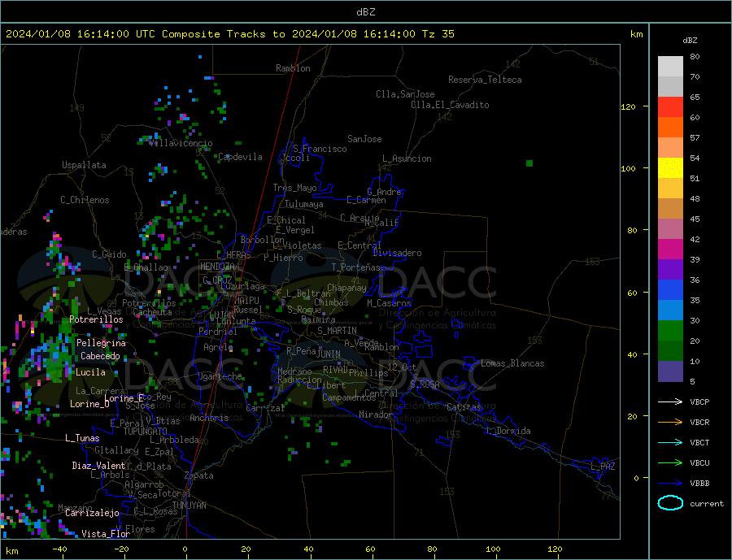Viewport: 732px width, 560px height.
Task: Select the bright green 20-30 dBZ swatch
Action: pyautogui.click(x=670, y=331)
